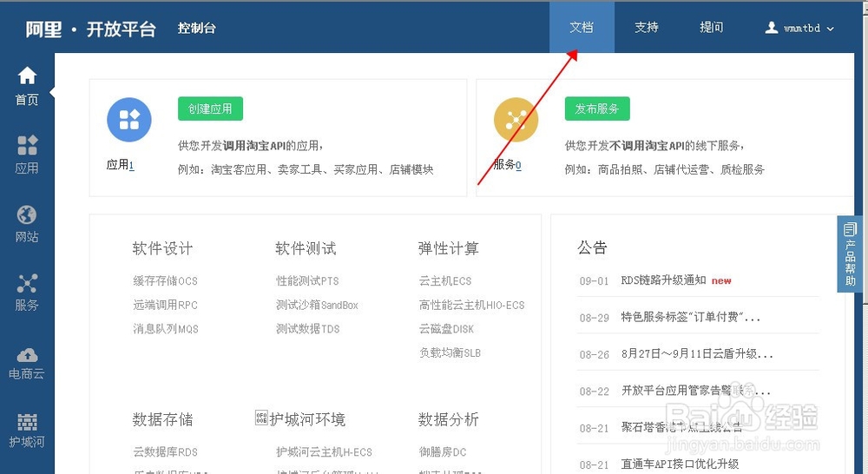The height and width of the screenshot is (474, 868).
Task: Open 云主机ECS link
Action: [445, 280]
